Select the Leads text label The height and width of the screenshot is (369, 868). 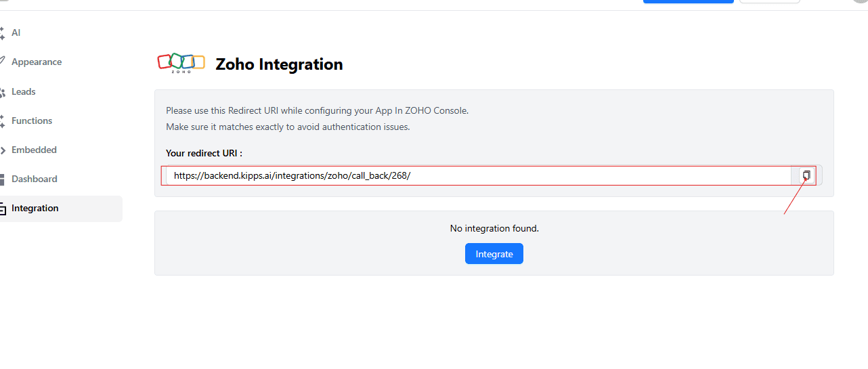click(24, 91)
